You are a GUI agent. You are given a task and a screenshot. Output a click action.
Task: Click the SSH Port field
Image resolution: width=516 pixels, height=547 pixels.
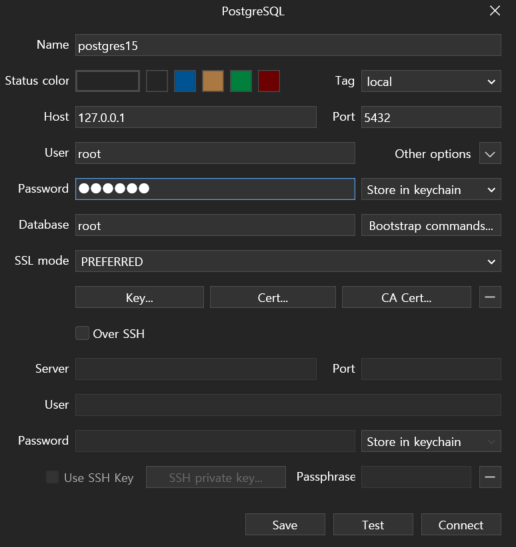click(x=431, y=369)
